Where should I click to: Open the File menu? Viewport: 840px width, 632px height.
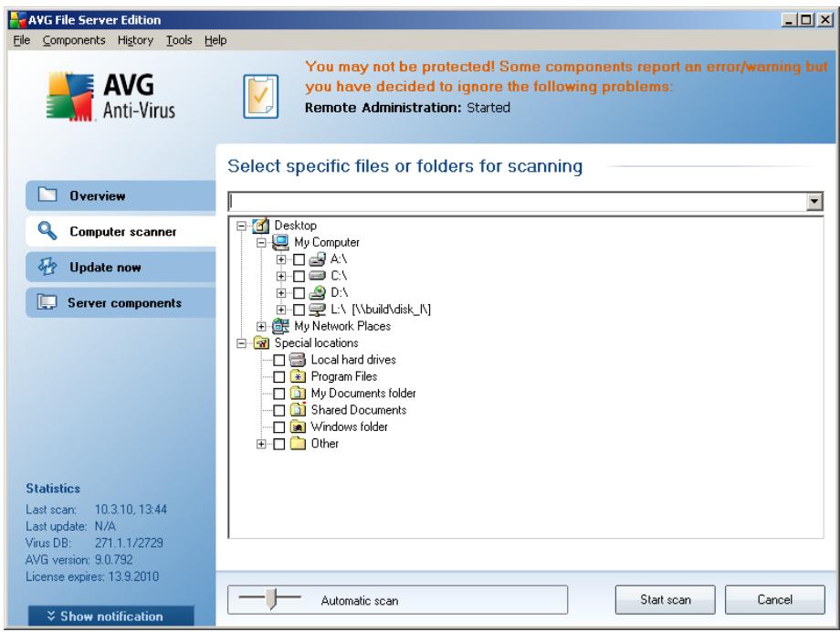(x=21, y=40)
